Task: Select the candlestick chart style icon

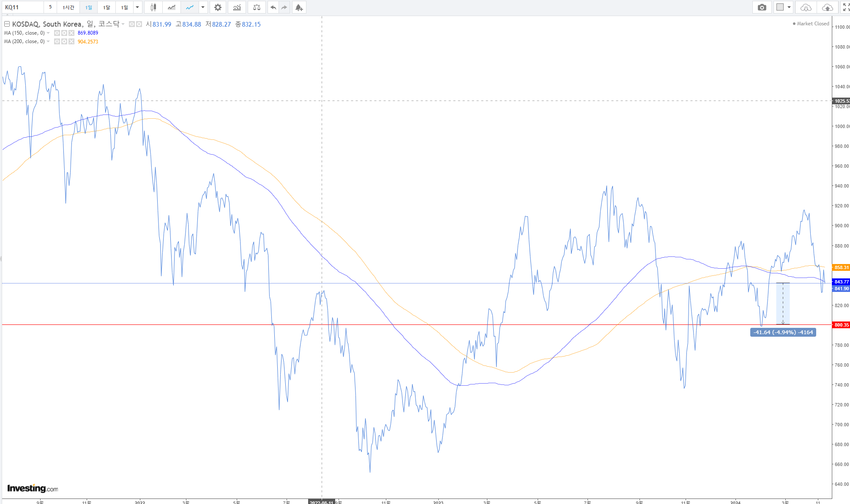Action: (153, 7)
